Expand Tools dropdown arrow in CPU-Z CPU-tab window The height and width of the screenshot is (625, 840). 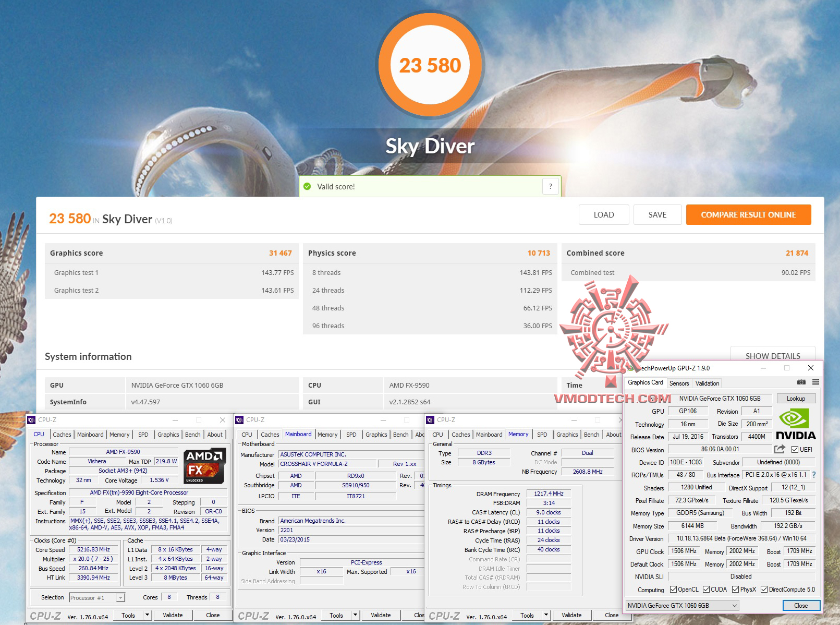(x=147, y=615)
